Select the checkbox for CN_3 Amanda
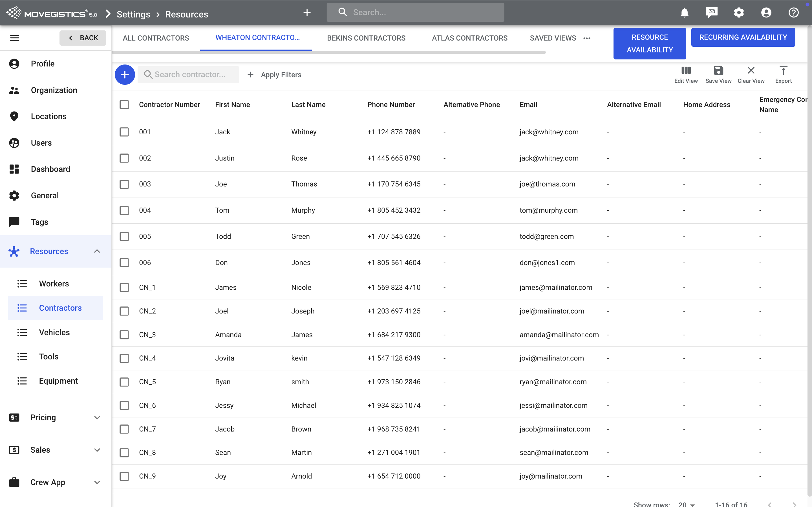The width and height of the screenshot is (812, 507). point(124,335)
